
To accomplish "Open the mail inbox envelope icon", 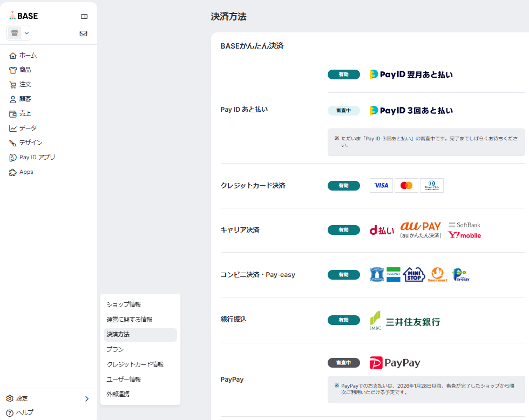I will [83, 33].
